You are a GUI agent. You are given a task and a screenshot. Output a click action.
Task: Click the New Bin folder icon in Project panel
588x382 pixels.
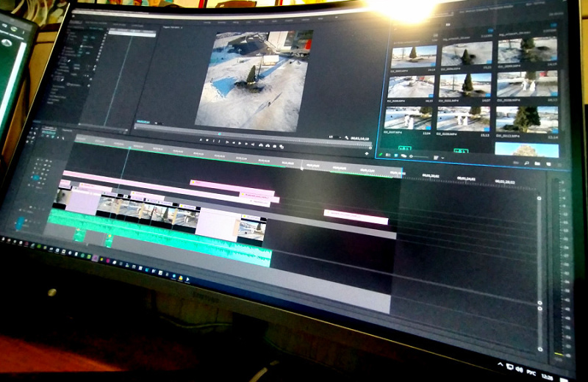point(537,162)
